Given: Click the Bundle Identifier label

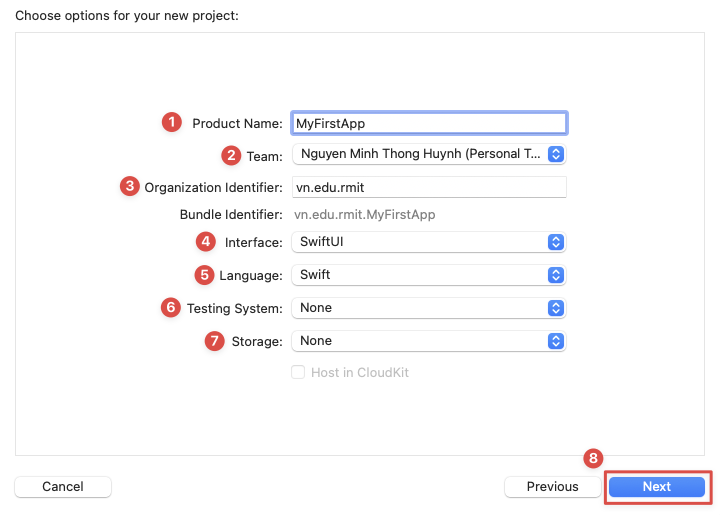Looking at the screenshot, I should click(x=231, y=215).
